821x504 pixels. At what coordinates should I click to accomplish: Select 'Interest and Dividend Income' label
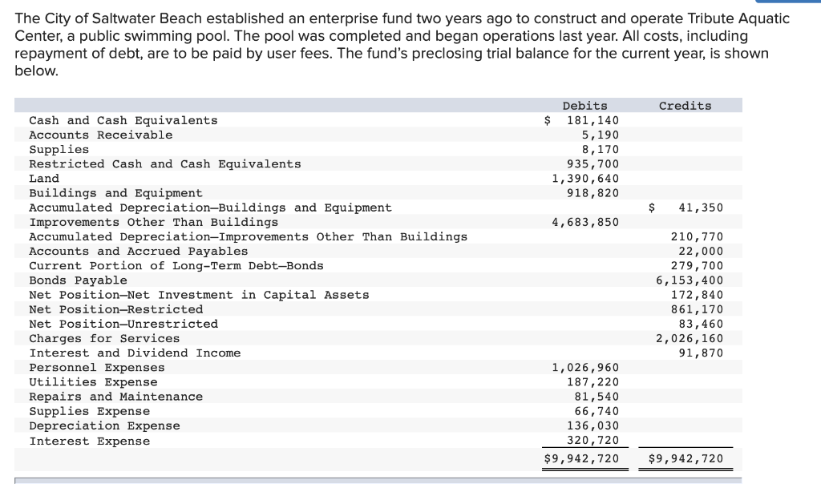point(135,353)
